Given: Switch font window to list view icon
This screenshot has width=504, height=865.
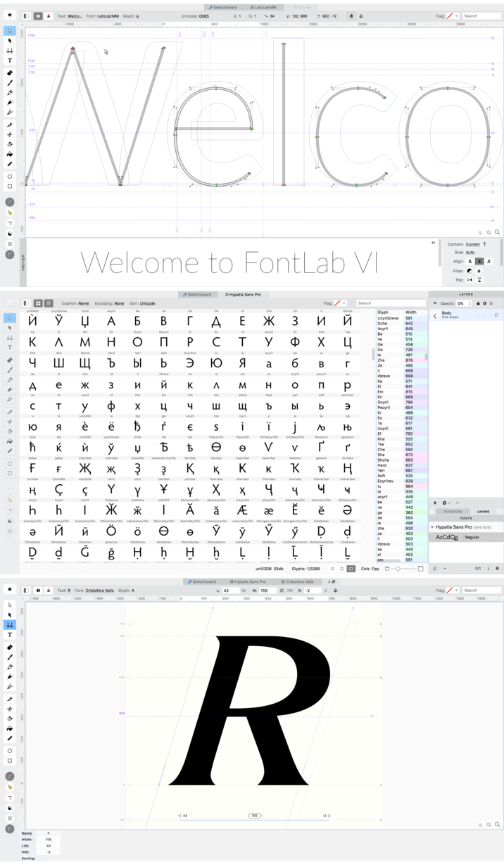Looking at the screenshot, I should pos(49,303).
